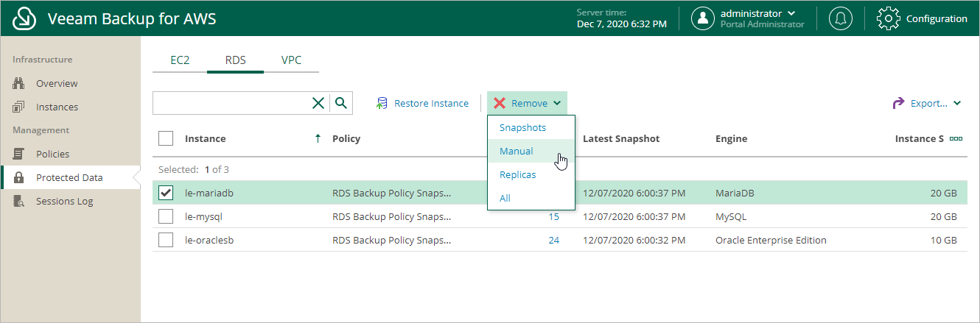The width and height of the screenshot is (980, 323).
Task: Sort by the Policy column header
Action: coord(346,138)
